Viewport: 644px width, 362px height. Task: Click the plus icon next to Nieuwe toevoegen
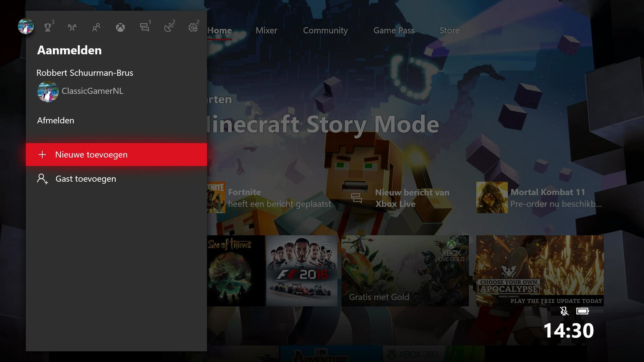click(x=42, y=155)
